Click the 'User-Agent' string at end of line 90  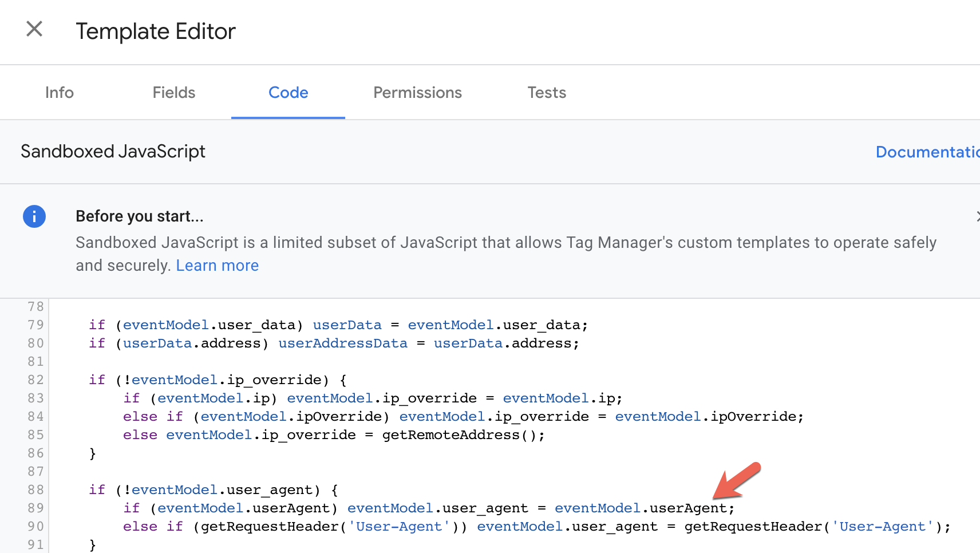[x=883, y=527]
